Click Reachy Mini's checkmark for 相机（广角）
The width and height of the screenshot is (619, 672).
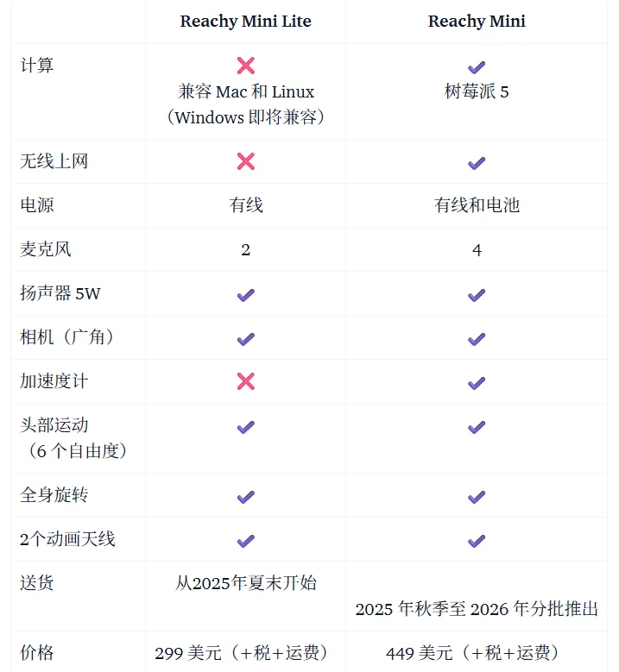pyautogui.click(x=477, y=339)
